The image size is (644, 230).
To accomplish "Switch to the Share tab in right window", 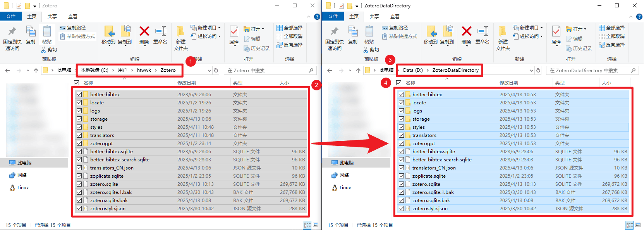I will pos(374,17).
